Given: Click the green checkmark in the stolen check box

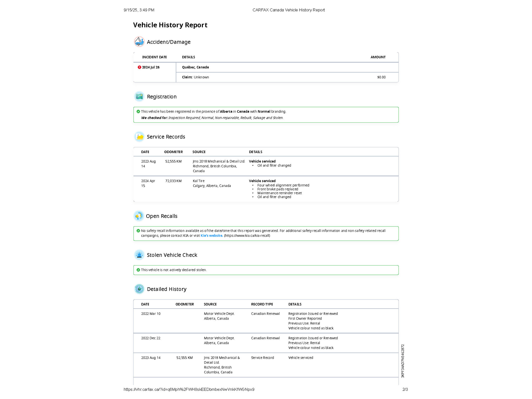Looking at the screenshot, I should (x=138, y=270).
